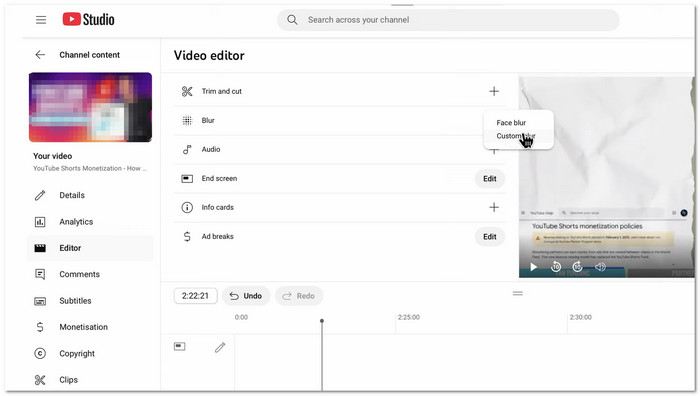Click the video title under Your video
Viewport: 700px width, 396px height.
click(90, 168)
